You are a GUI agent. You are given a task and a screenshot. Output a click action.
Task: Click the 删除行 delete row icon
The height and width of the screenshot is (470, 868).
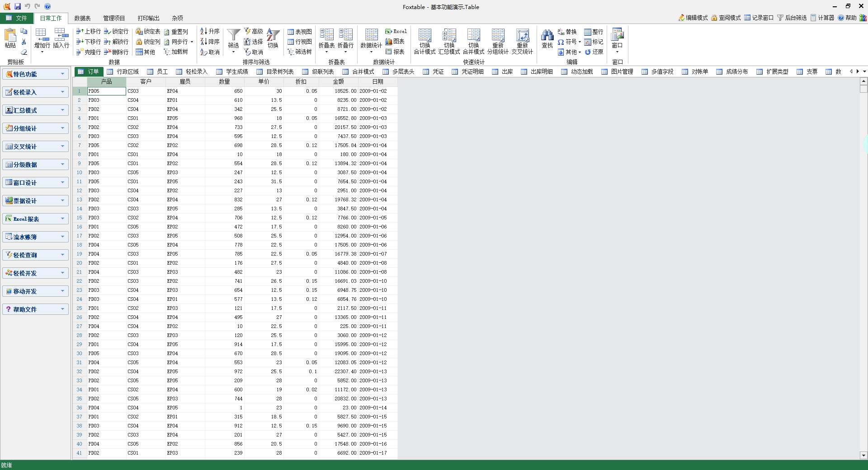(117, 52)
